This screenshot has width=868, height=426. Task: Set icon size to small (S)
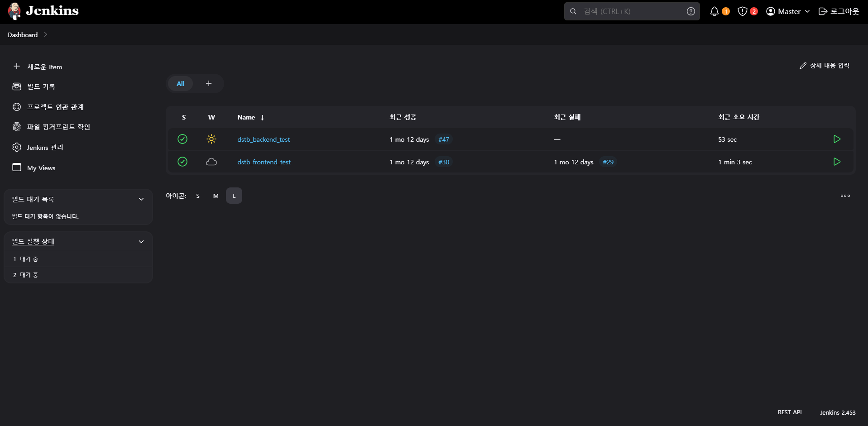click(x=198, y=196)
